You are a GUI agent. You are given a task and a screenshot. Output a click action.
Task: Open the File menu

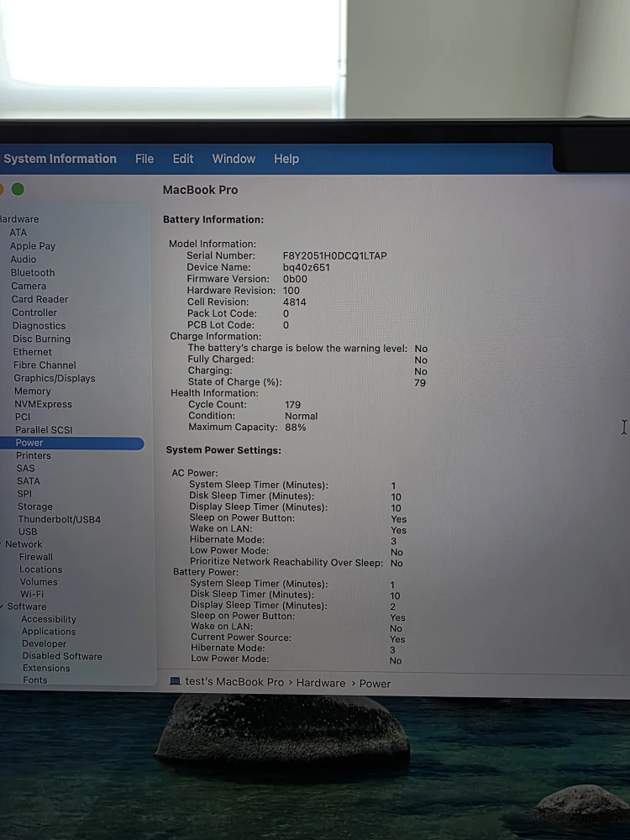click(144, 159)
